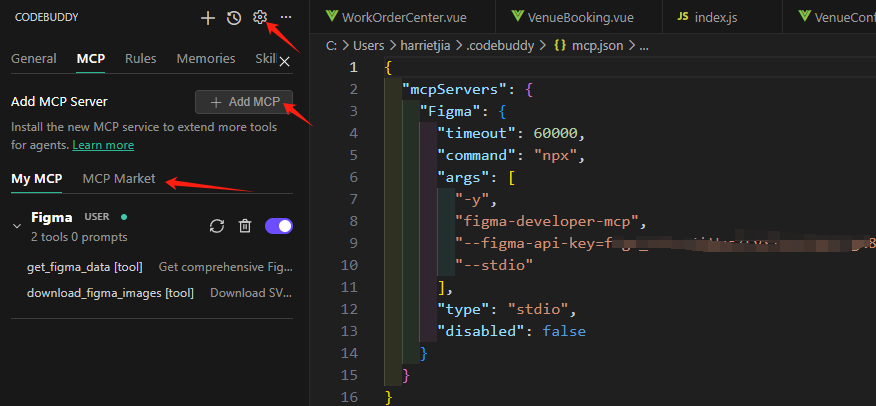Start a new chat with the plus icon
Viewport: 876px width, 406px height.
[x=208, y=18]
